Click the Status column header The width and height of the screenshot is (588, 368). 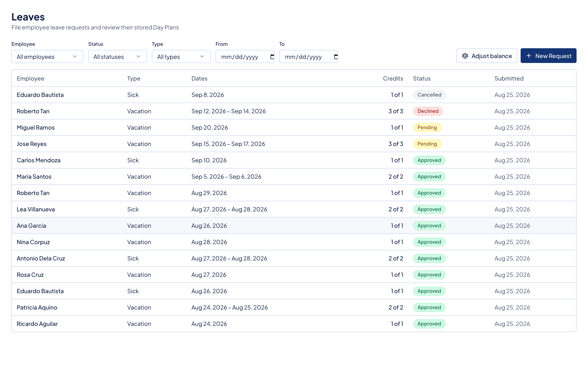pos(422,78)
